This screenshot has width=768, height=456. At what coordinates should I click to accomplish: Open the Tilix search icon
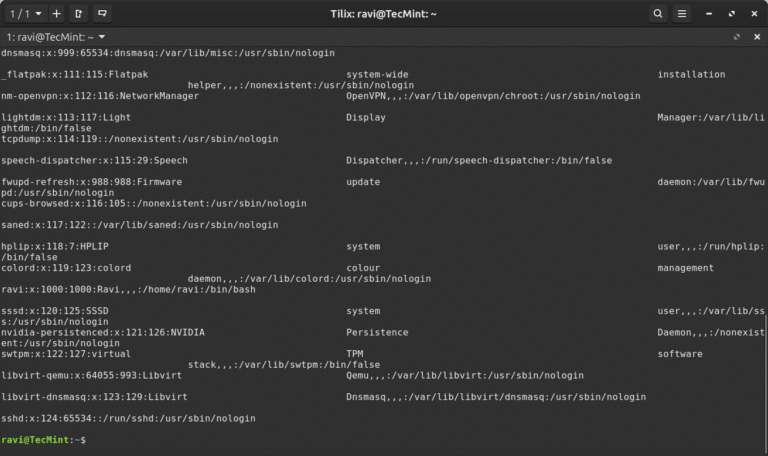click(x=658, y=14)
